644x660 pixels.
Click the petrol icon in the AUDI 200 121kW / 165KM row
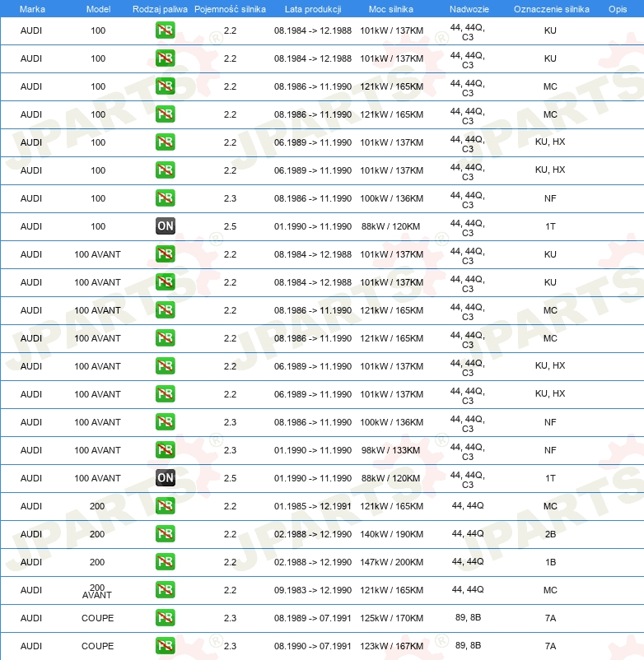165,506
